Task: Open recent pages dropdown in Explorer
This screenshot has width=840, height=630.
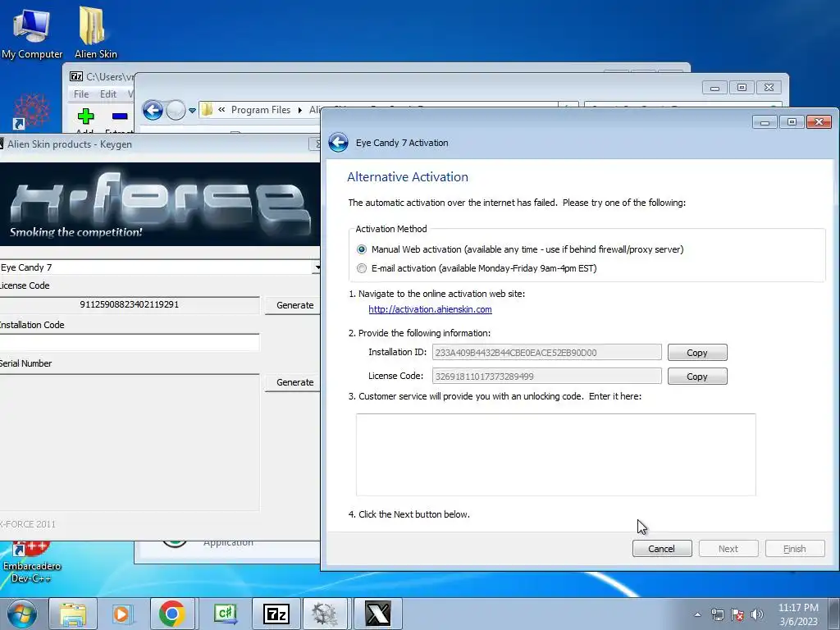Action: click(192, 111)
